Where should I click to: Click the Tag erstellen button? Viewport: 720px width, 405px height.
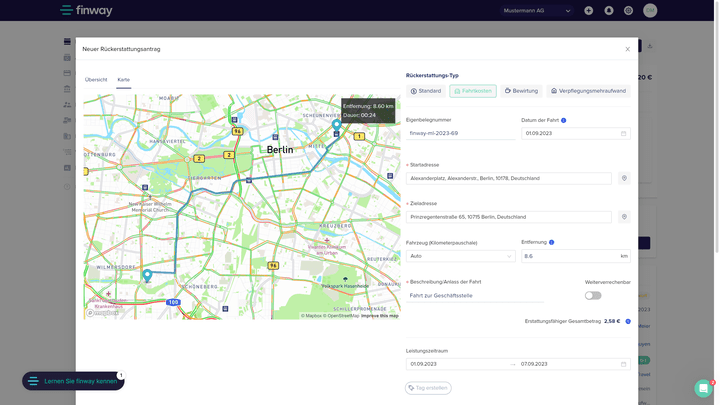(428, 388)
